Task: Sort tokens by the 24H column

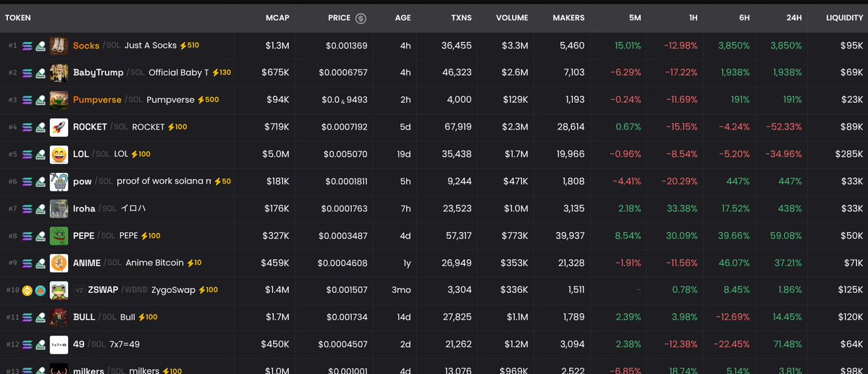Action: pyautogui.click(x=794, y=18)
